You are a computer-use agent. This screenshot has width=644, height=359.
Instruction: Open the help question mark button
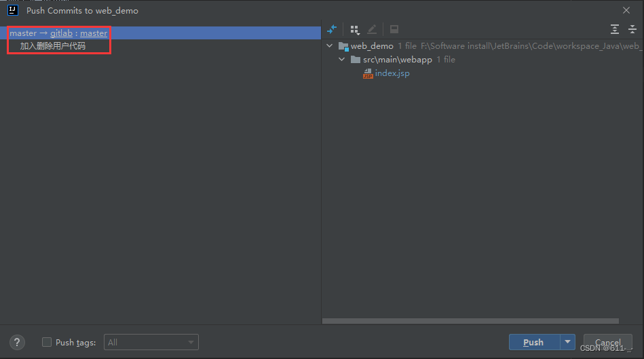click(x=17, y=342)
